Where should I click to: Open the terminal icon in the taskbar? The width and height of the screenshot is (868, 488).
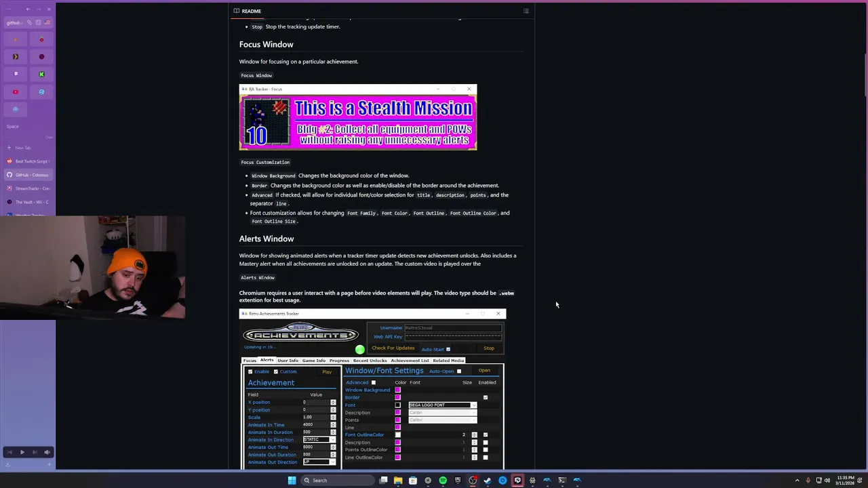click(562, 480)
